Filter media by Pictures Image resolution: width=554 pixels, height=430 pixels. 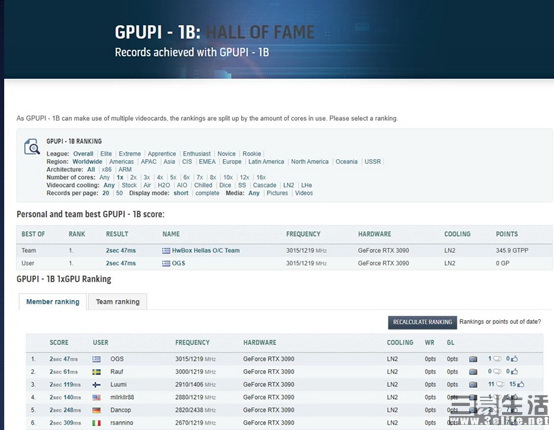point(277,193)
